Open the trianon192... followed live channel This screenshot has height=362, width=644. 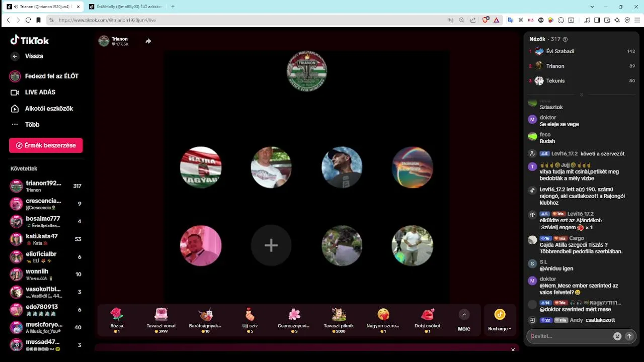tap(46, 186)
